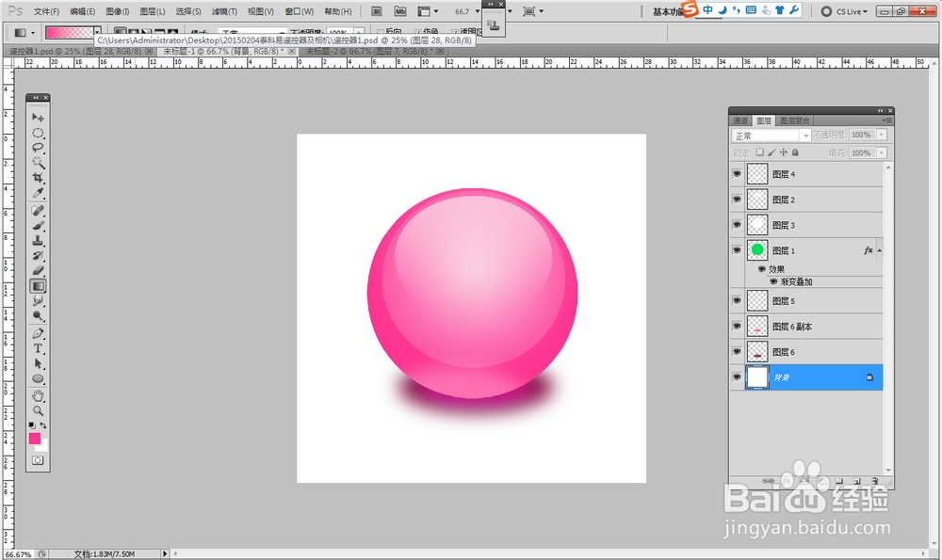942x560 pixels.
Task: Toggle visibility of 图层 6 副本
Action: [x=737, y=327]
